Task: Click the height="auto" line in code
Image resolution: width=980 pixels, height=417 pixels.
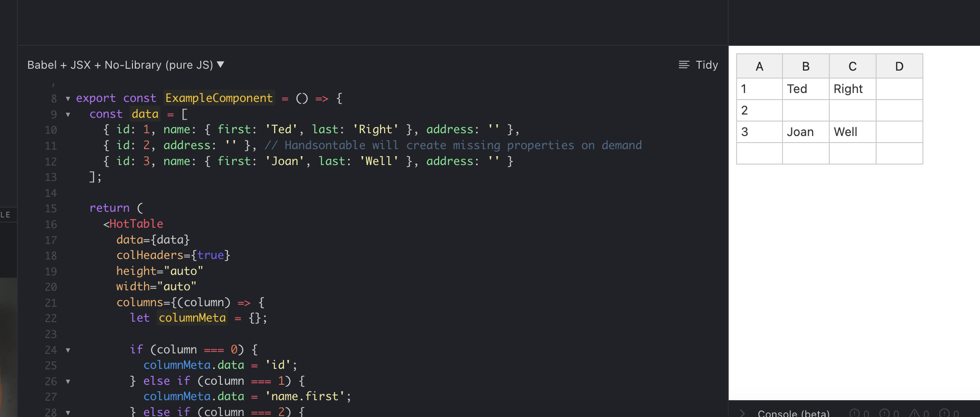Action: 160,271
